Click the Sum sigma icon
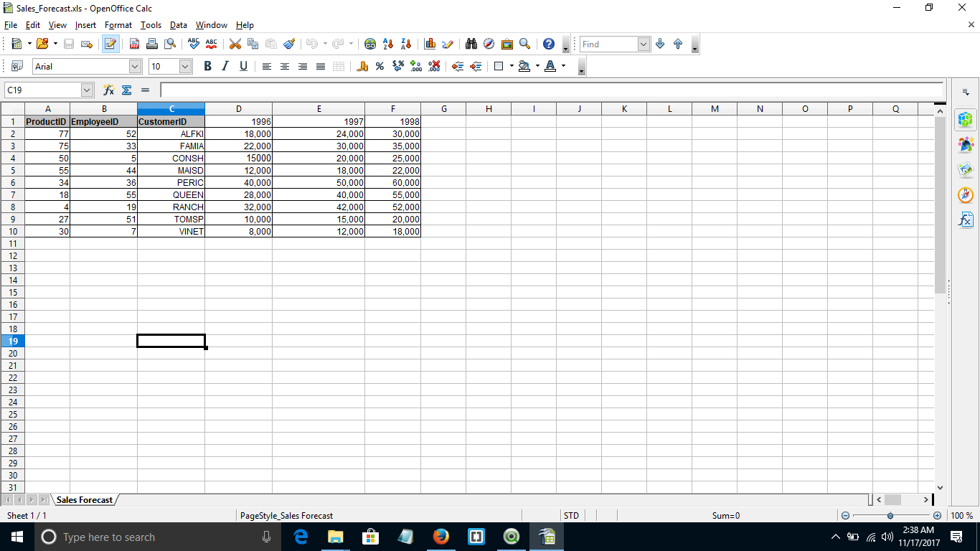Image resolution: width=980 pixels, height=551 pixels. pyautogui.click(x=127, y=90)
